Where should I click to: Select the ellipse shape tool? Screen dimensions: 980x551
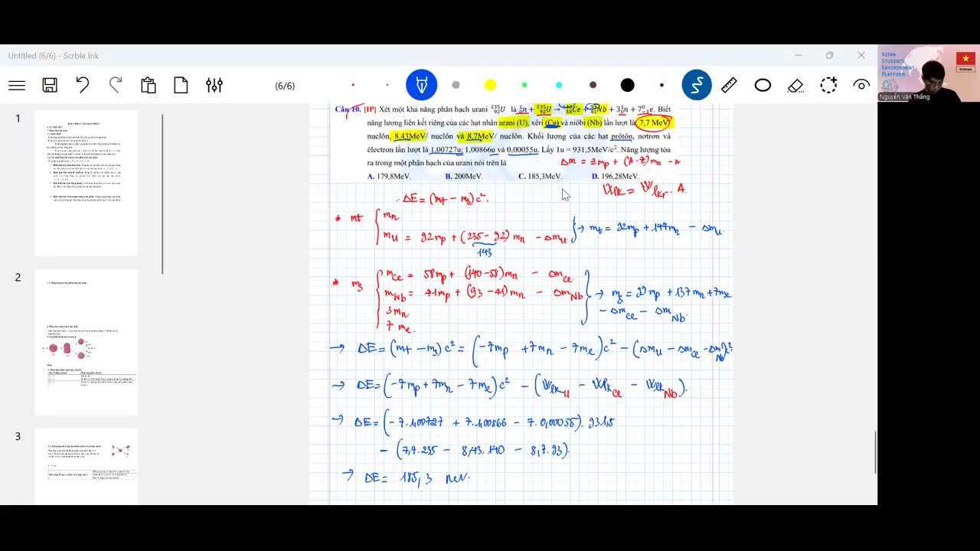point(763,85)
